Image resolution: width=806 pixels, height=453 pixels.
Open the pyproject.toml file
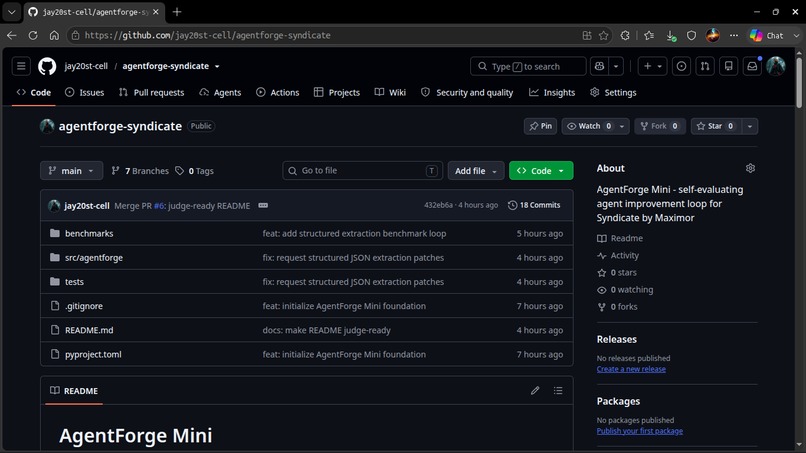click(93, 354)
